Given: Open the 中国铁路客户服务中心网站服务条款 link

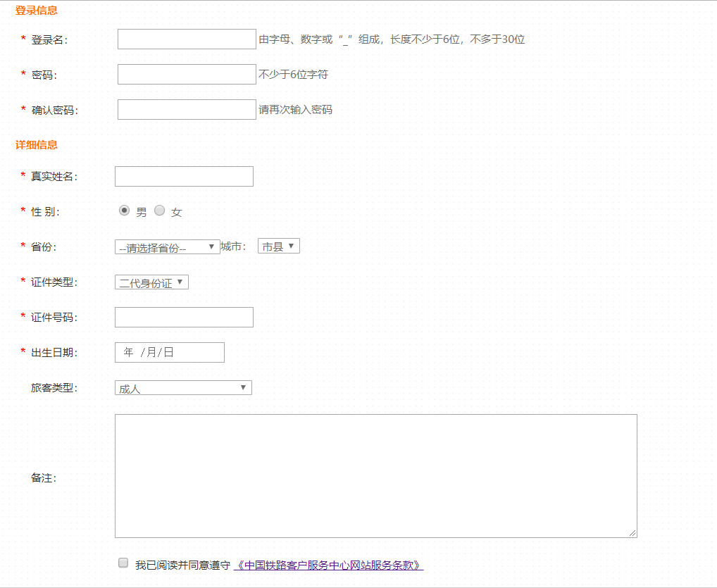Looking at the screenshot, I should coord(328,565).
